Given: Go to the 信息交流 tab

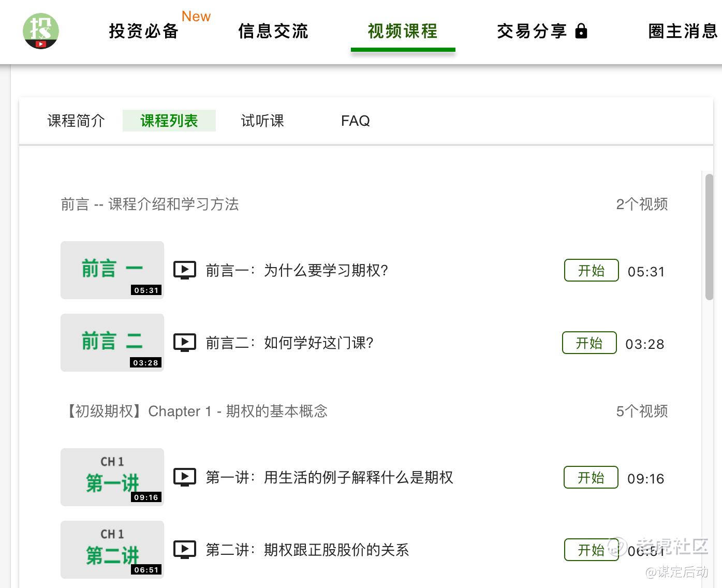Looking at the screenshot, I should (273, 31).
